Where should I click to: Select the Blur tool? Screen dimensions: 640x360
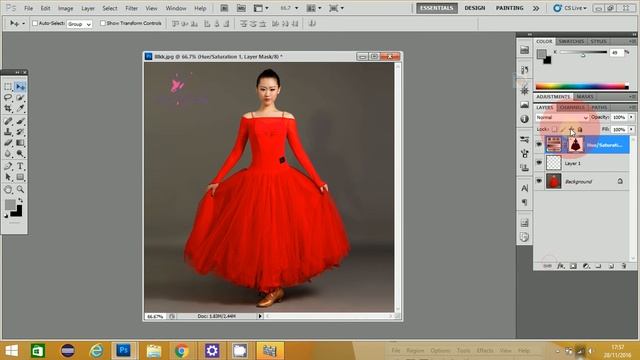[8, 153]
